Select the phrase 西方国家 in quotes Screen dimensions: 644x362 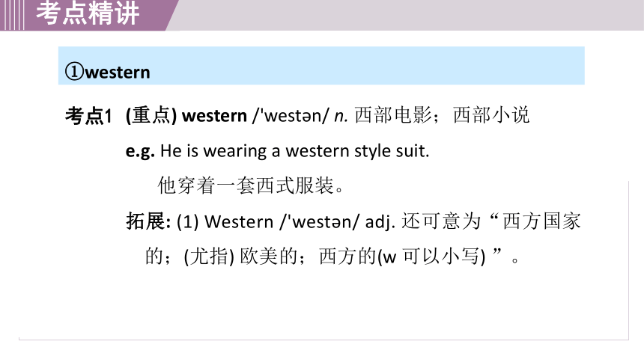click(x=541, y=221)
